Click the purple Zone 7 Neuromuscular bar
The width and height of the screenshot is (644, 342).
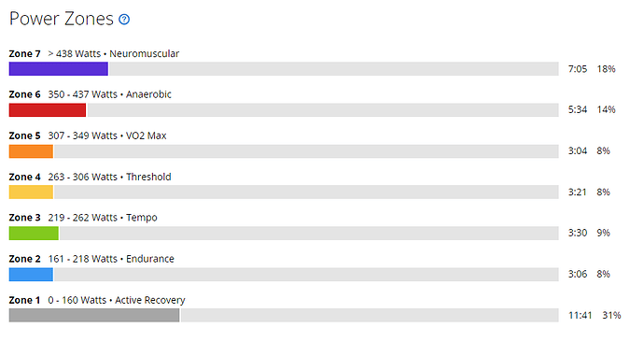pos(58,68)
